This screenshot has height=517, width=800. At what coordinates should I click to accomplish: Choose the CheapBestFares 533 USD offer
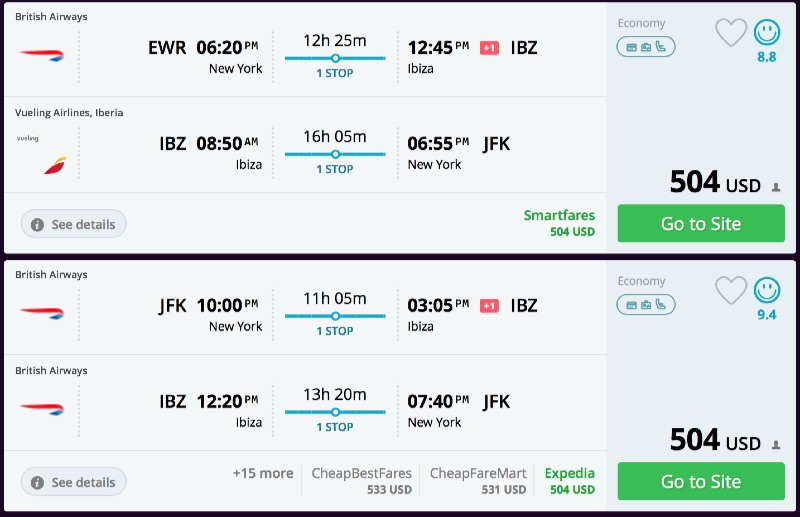[361, 481]
